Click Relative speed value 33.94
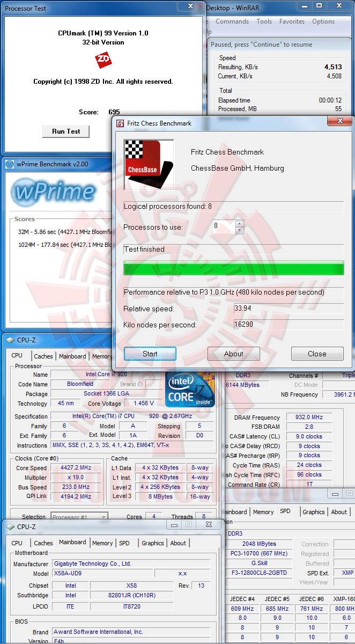 pyautogui.click(x=288, y=309)
